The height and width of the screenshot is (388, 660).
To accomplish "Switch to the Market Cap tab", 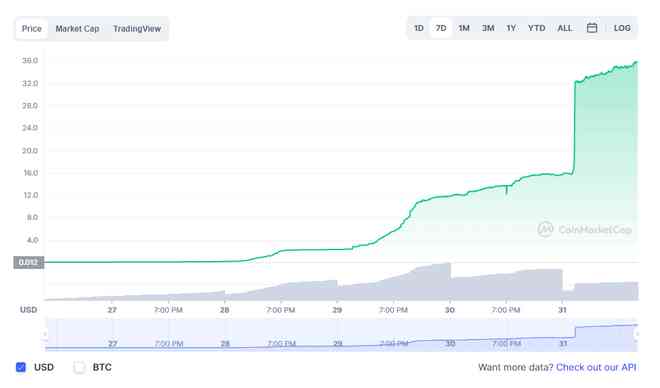I will pyautogui.click(x=77, y=29).
